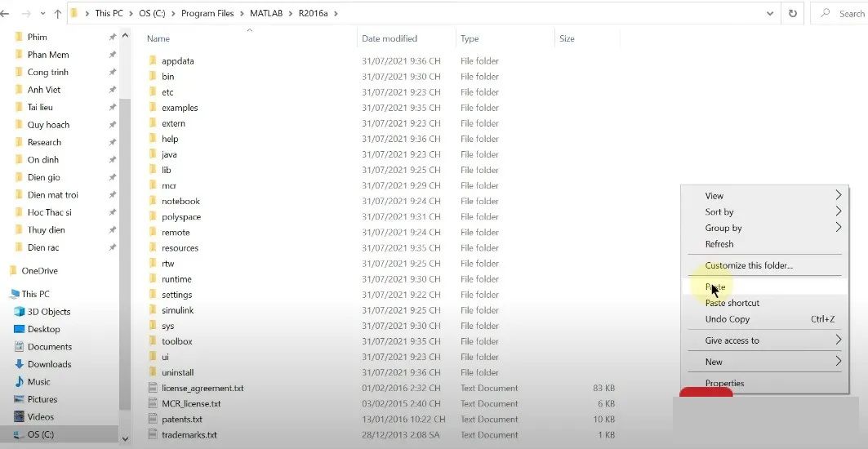Refresh the address bar location
Viewport: 868px width, 449px height.
tap(793, 13)
